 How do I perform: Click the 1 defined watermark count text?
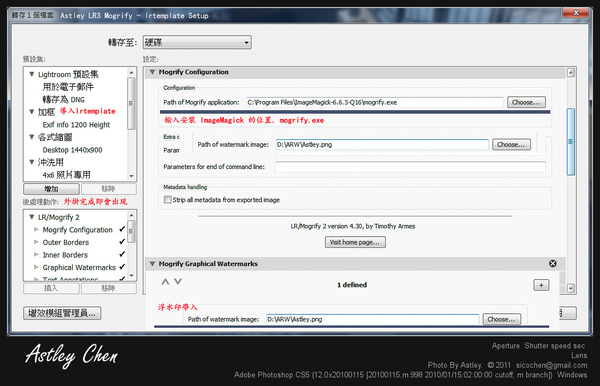(352, 285)
